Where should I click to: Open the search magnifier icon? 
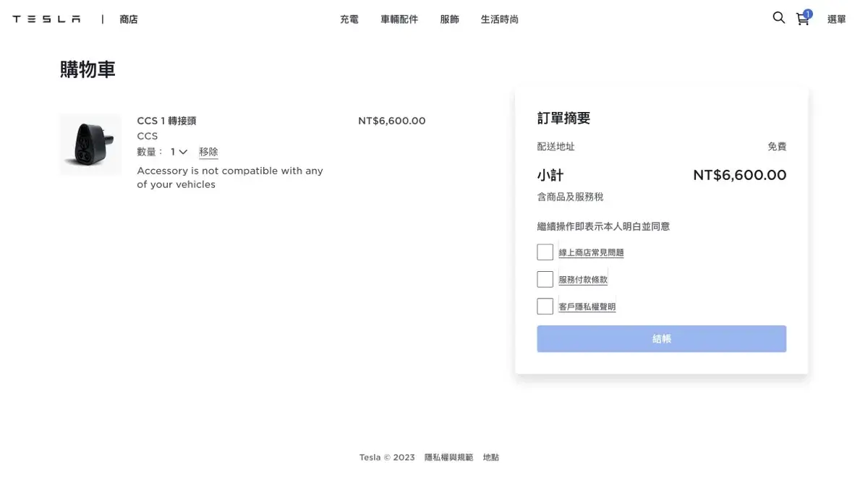[x=778, y=18]
